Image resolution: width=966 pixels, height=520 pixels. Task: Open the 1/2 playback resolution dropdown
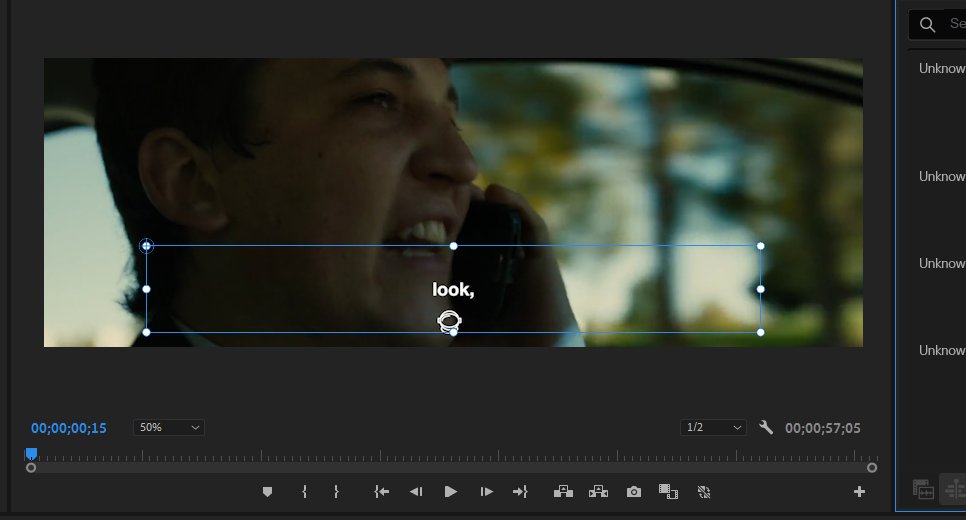pos(713,427)
